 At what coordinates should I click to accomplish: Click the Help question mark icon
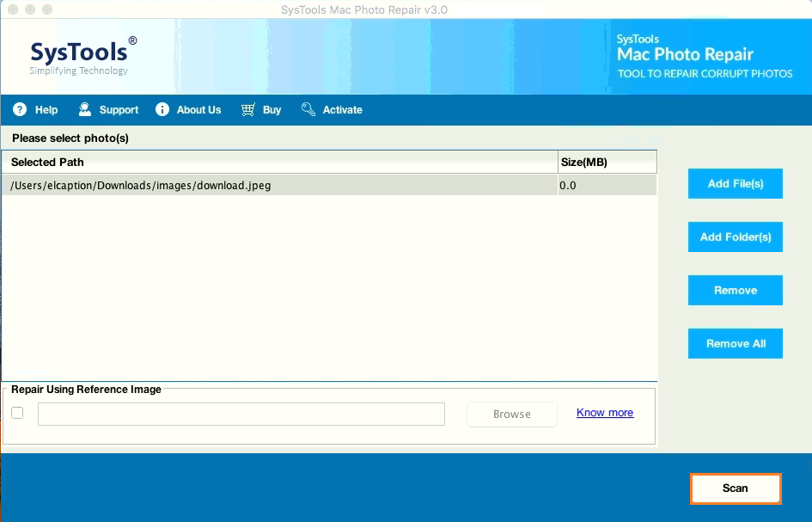(20, 109)
